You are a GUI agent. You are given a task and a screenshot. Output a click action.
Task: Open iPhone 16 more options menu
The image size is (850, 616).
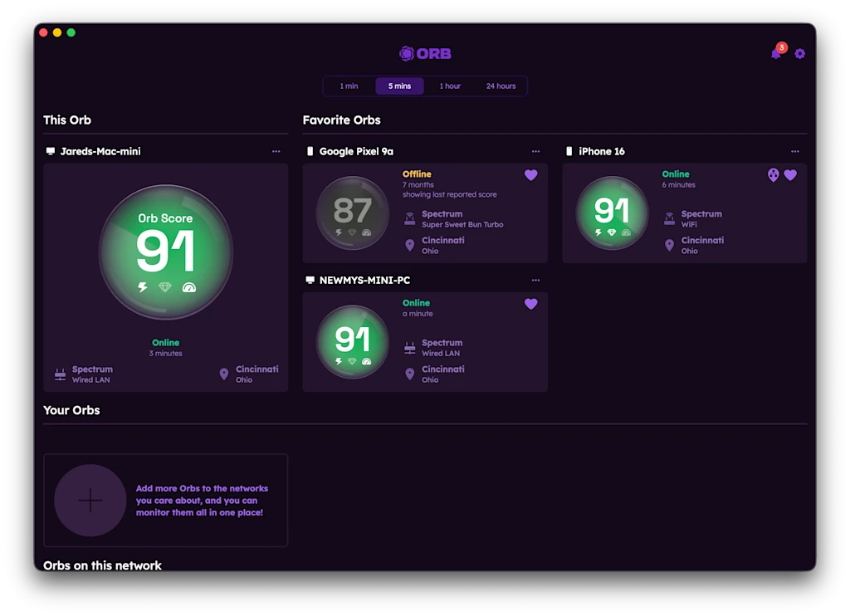pyautogui.click(x=795, y=152)
